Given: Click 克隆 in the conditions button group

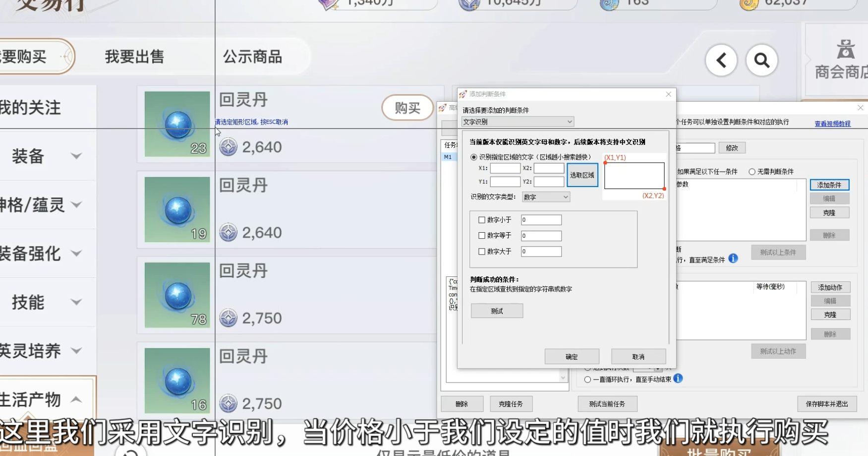Looking at the screenshot, I should (x=829, y=212).
